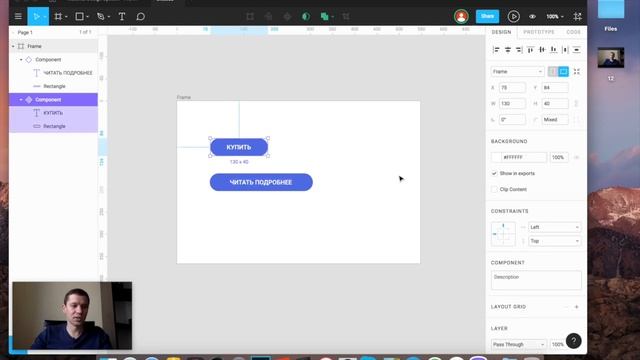Select Rectangle layer under КУПИТЬ
This screenshot has width=640, height=360.
(x=53, y=127)
